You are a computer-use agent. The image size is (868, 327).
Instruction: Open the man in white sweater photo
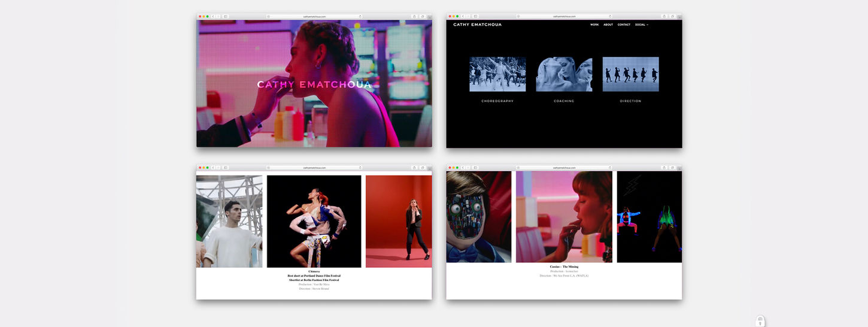[229, 221]
